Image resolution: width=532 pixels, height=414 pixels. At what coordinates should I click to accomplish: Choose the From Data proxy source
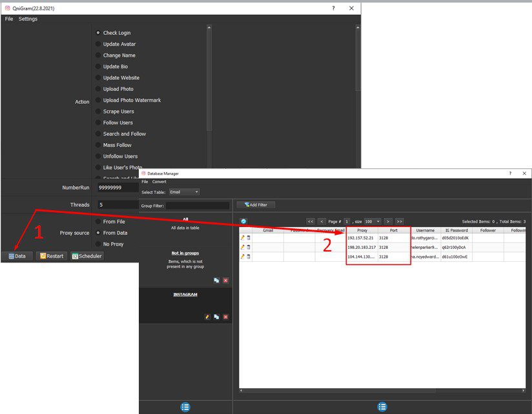click(x=112, y=233)
